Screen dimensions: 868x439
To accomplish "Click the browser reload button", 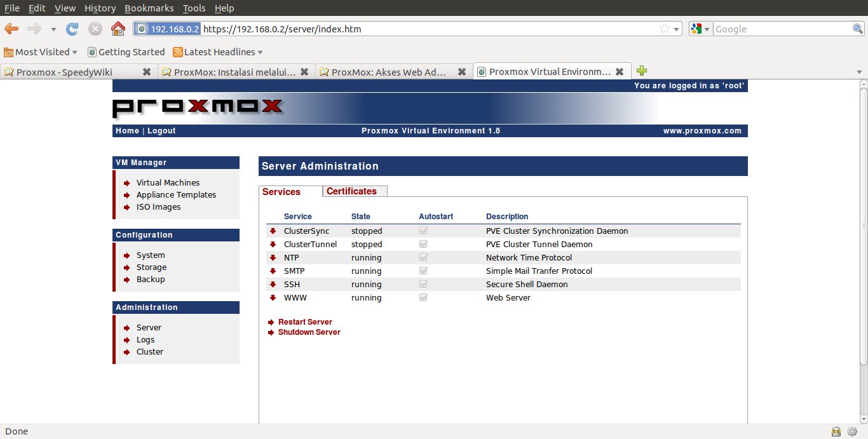I will (72, 29).
